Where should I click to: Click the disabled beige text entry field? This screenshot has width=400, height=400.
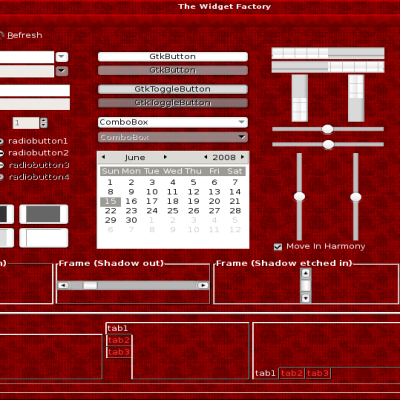tap(35, 104)
